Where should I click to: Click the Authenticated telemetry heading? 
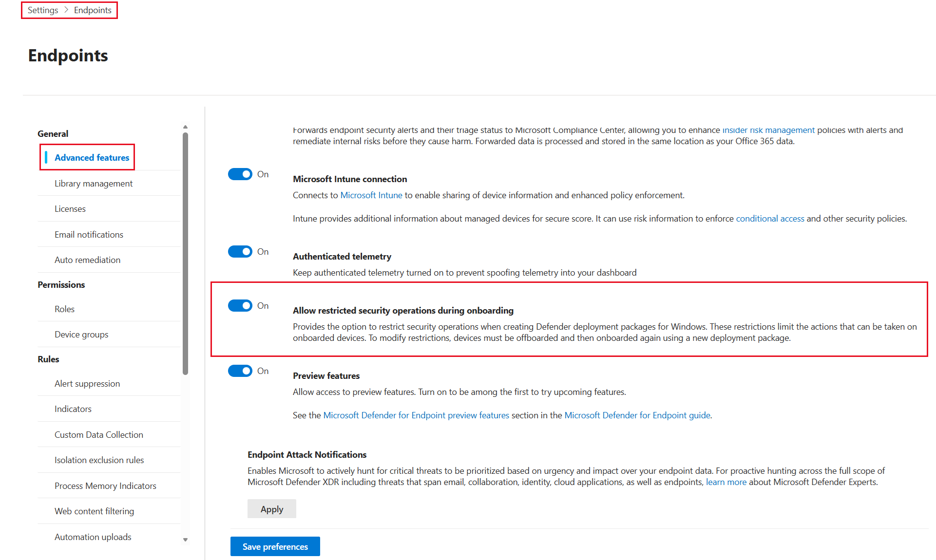click(342, 256)
